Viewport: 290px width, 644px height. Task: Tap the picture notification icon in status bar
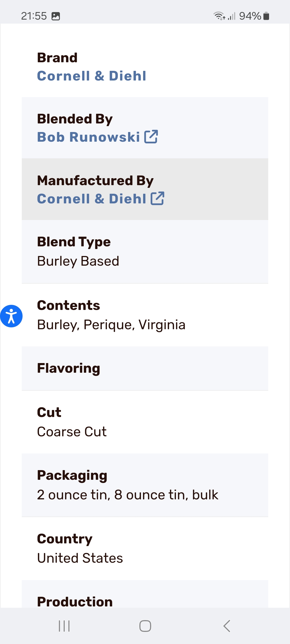(x=56, y=16)
